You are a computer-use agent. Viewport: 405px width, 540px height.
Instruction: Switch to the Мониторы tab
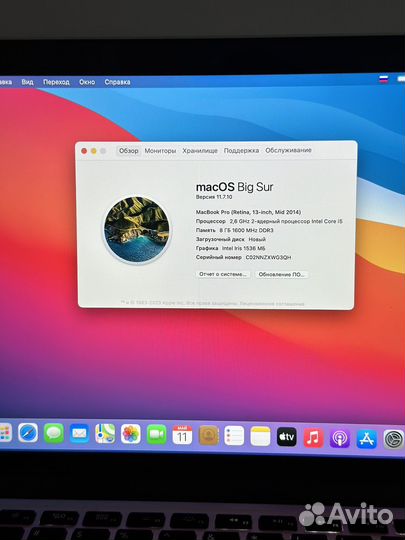point(160,151)
